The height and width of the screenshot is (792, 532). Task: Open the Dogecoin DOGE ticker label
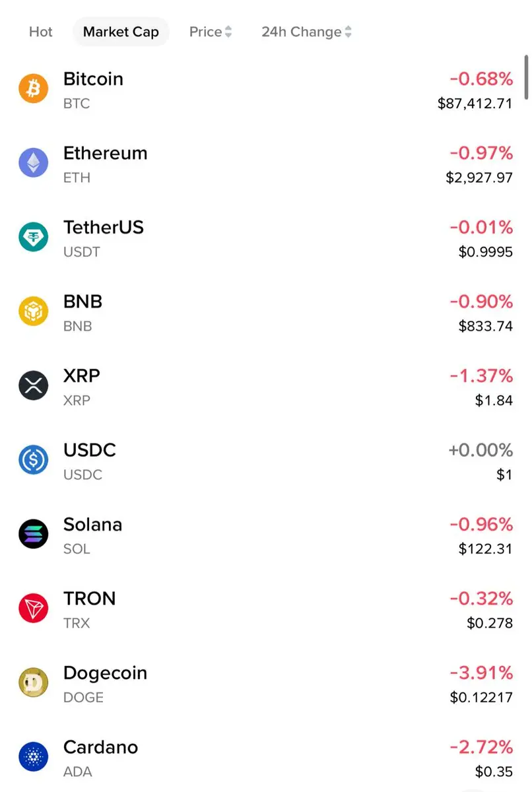(x=83, y=698)
